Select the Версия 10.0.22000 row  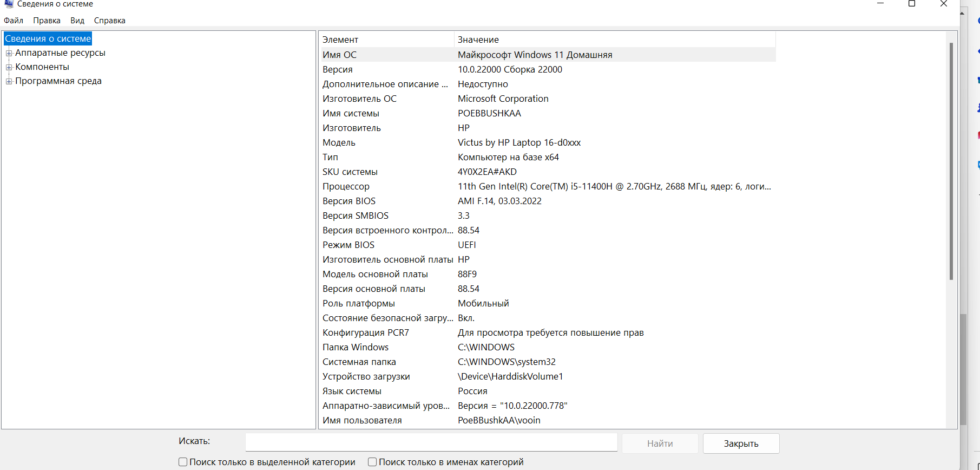pyautogui.click(x=548, y=69)
